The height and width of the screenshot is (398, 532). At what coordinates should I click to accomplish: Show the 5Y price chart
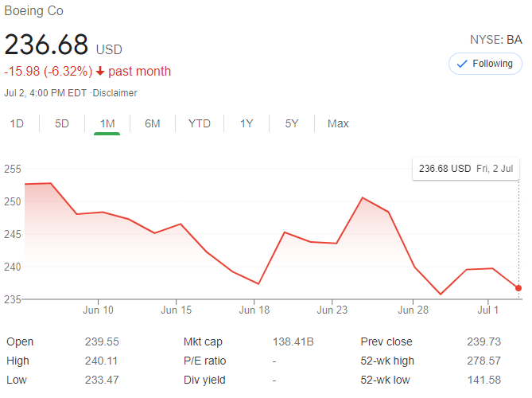pyautogui.click(x=292, y=123)
